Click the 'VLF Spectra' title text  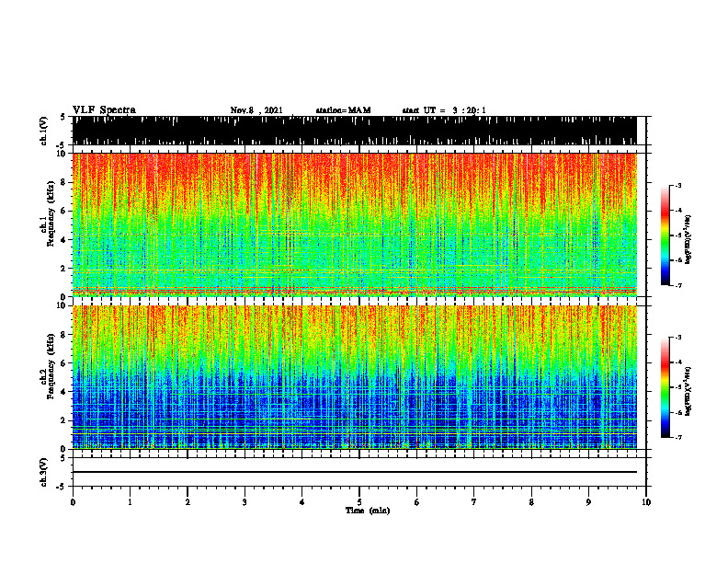tap(104, 110)
